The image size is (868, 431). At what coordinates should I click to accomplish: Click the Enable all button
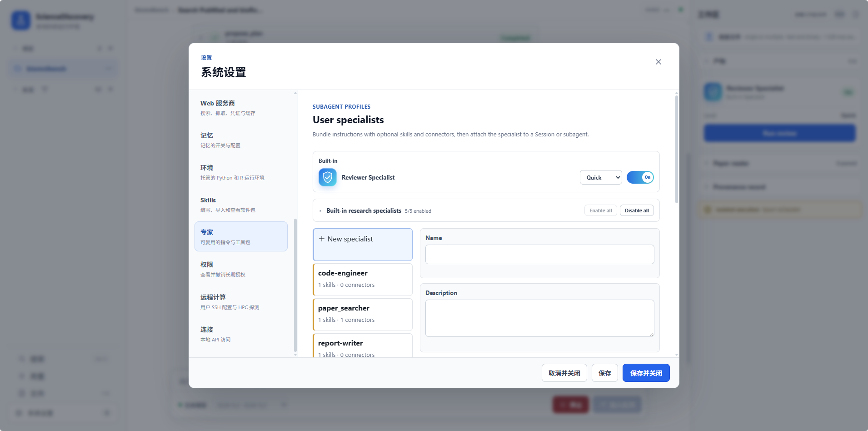[x=600, y=210]
